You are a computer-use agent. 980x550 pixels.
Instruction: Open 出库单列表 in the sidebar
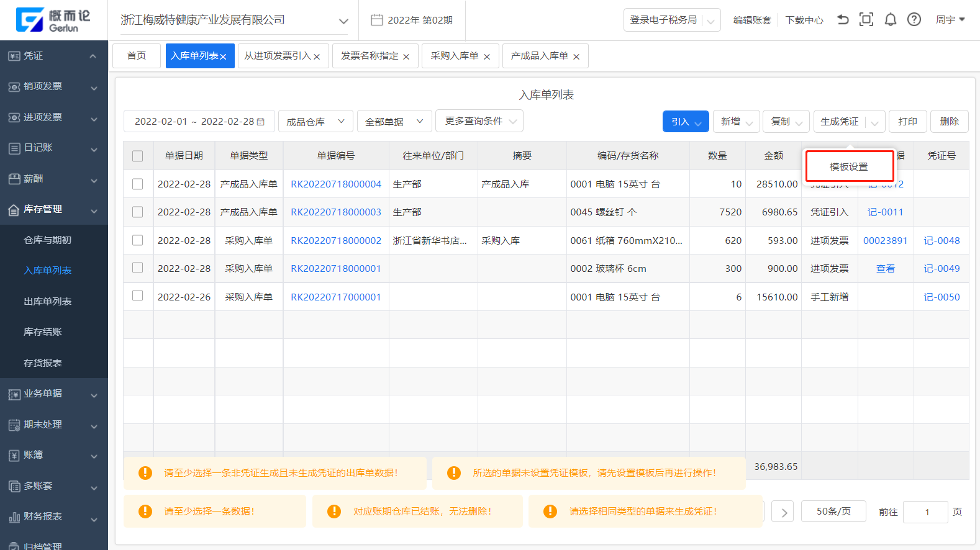click(x=47, y=302)
